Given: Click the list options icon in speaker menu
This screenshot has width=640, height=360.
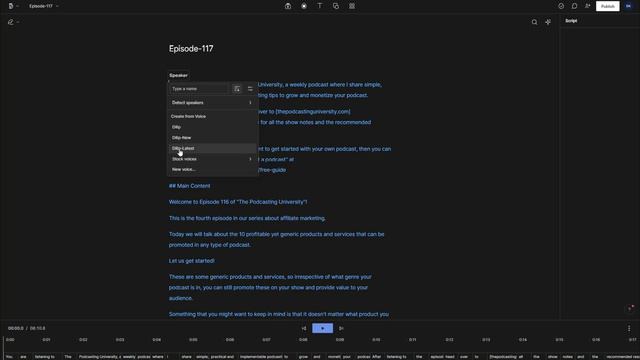Looking at the screenshot, I should coord(250,89).
